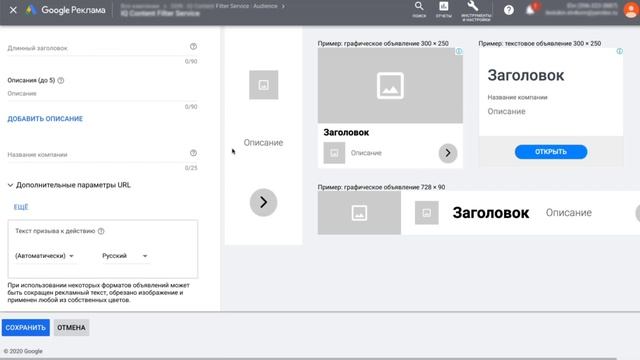
Task: Open the (Автоматически) call-to-action dropdown
Action: coord(44,256)
